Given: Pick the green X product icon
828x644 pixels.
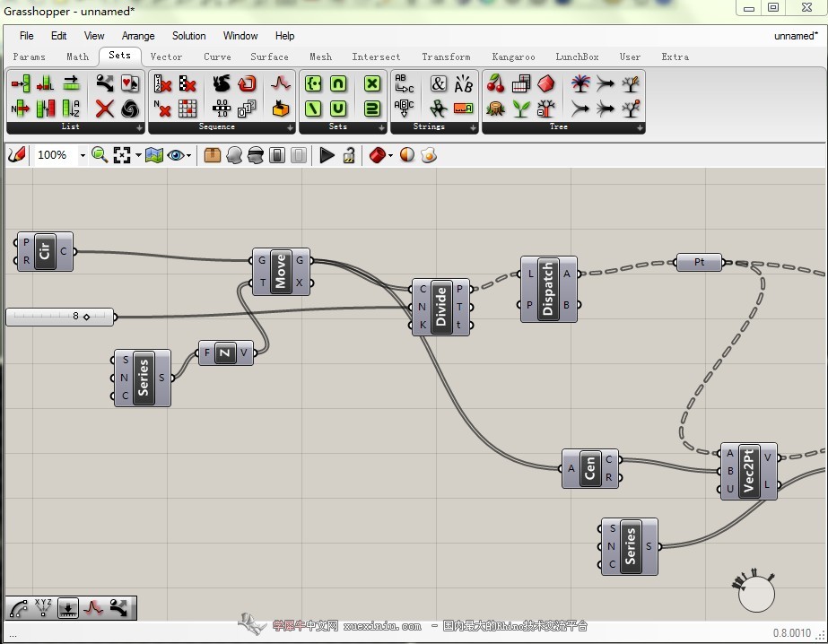Looking at the screenshot, I should [372, 83].
